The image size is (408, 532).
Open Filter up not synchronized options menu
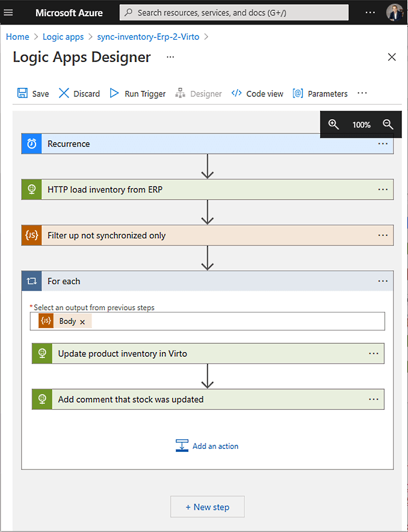(x=383, y=235)
